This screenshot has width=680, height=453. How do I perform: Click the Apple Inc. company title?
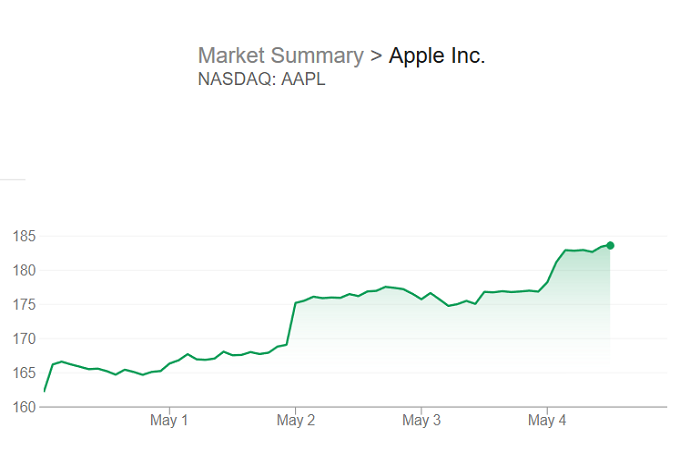(437, 56)
